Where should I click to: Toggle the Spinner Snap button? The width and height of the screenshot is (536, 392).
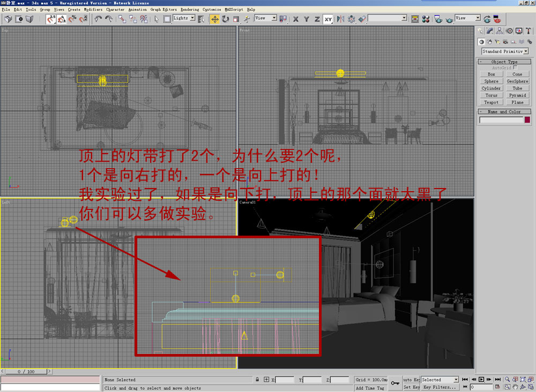click(83, 19)
